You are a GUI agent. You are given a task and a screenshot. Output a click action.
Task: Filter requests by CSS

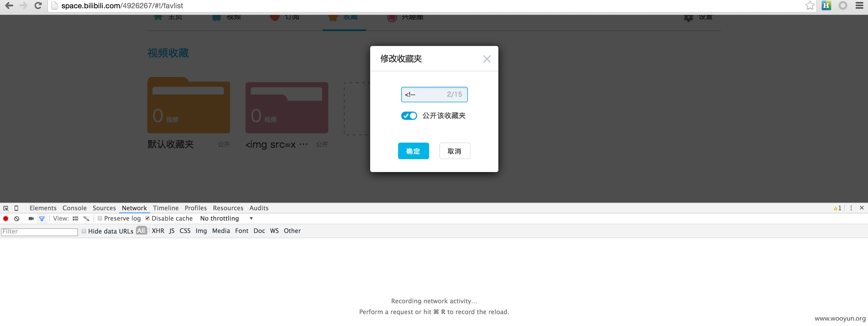point(185,231)
